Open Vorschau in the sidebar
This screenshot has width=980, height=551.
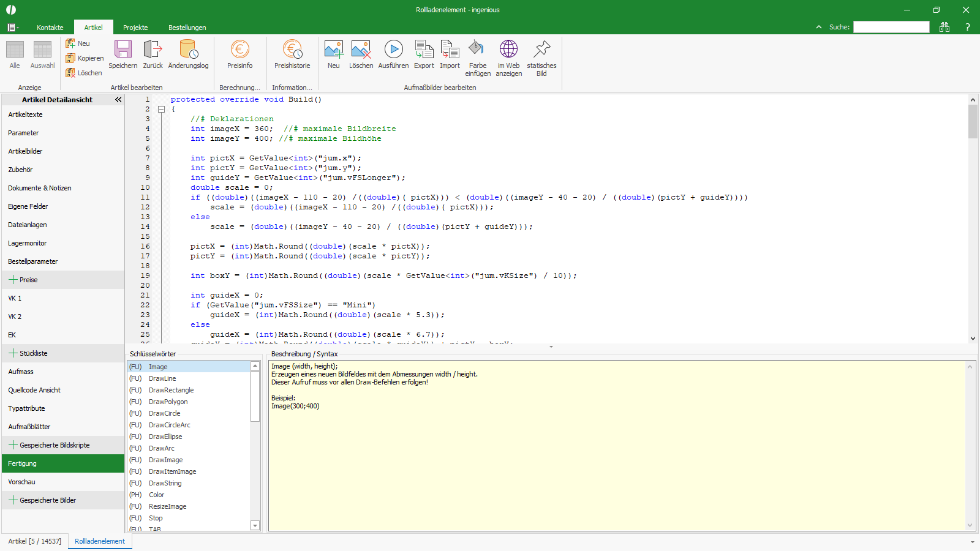(x=63, y=482)
